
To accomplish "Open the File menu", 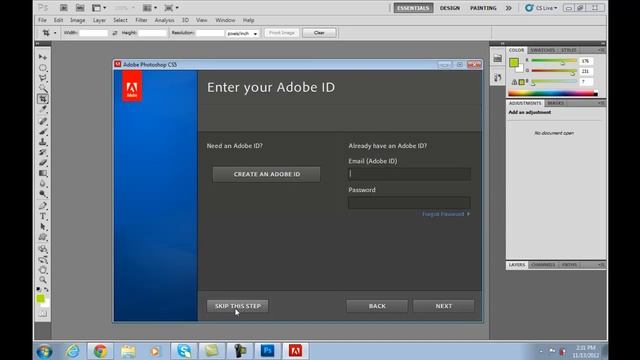I will point(42,20).
